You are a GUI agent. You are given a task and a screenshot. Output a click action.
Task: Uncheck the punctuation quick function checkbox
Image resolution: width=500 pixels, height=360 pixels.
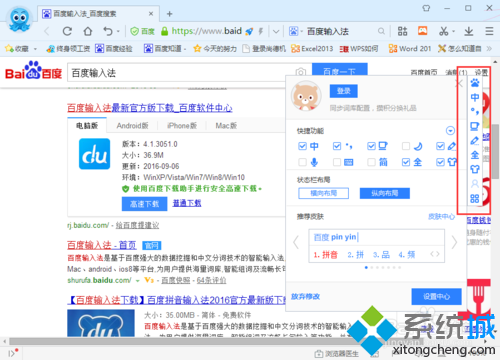tap(337, 146)
